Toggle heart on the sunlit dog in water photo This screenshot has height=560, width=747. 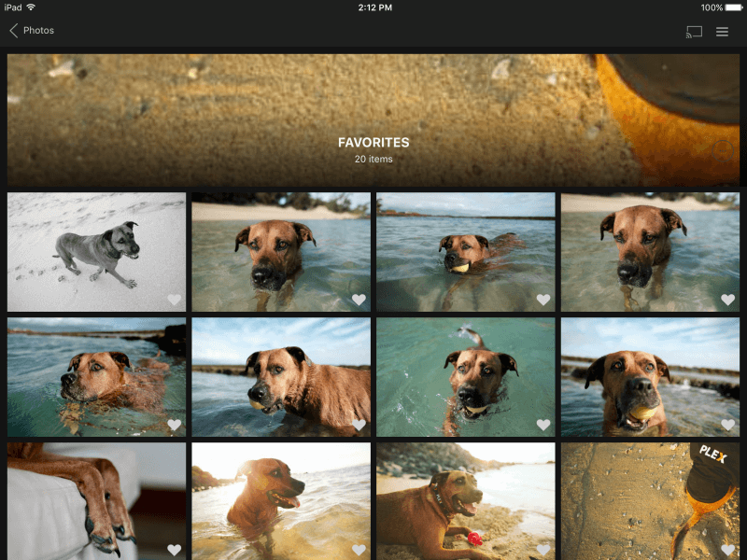pos(359,550)
